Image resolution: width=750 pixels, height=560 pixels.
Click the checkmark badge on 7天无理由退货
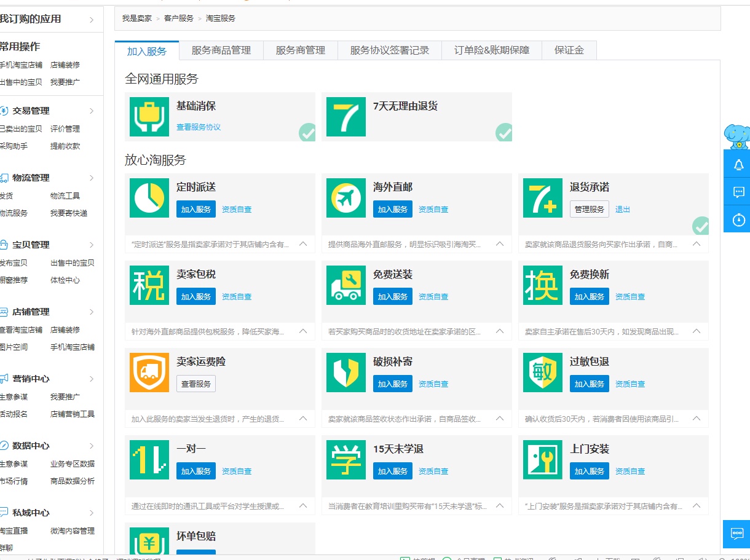point(503,132)
